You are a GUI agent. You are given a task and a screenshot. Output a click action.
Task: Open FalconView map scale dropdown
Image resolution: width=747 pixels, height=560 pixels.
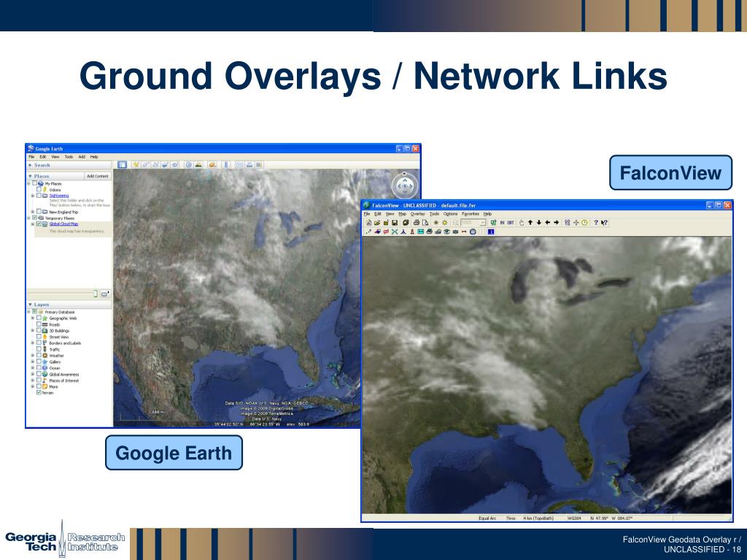483,222
